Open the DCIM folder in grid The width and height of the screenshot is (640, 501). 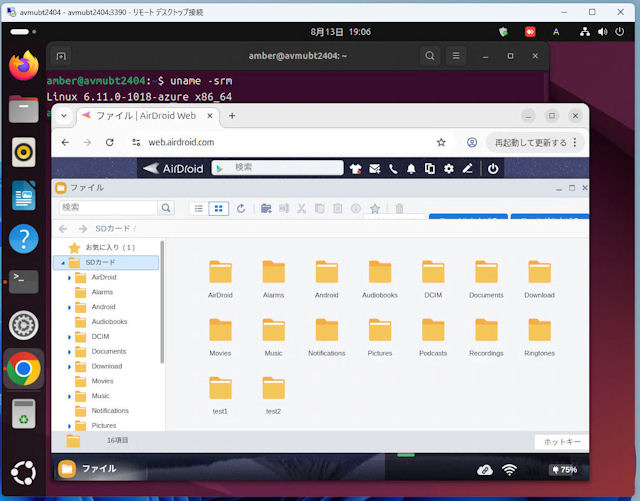click(x=433, y=279)
